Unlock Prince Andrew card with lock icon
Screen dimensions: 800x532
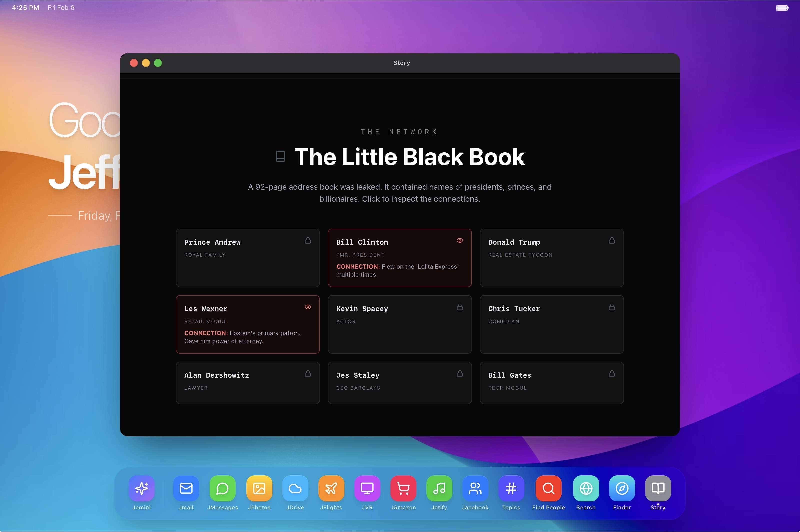click(308, 240)
